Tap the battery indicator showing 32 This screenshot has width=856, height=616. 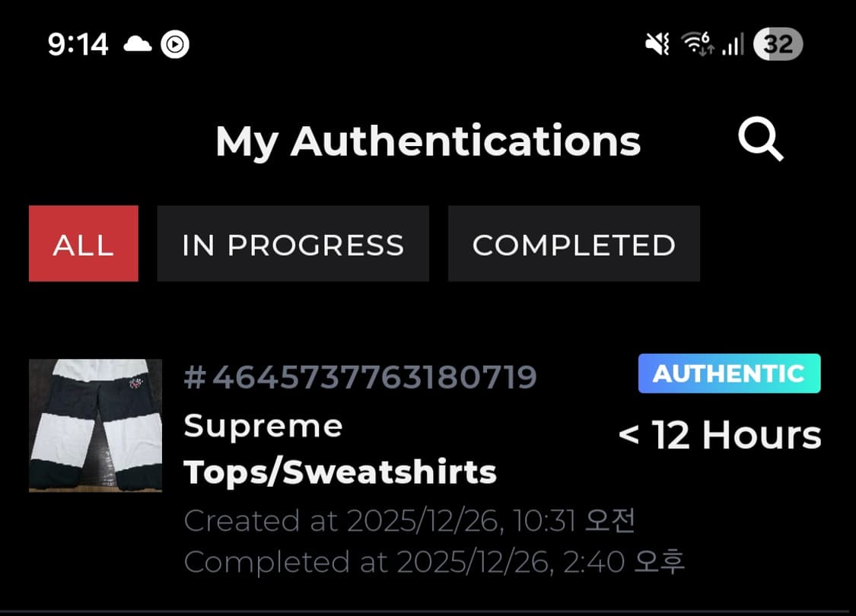778,44
